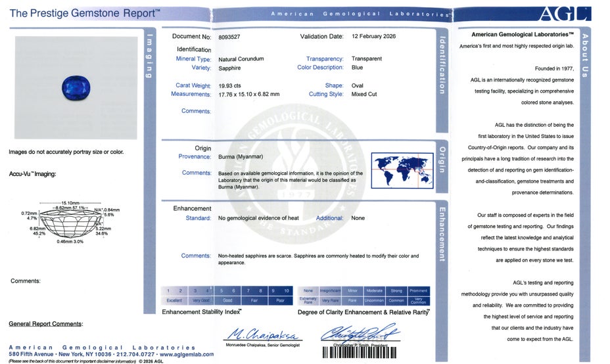This screenshot has height=364, width=610.
Task: Click the world map origin graphic
Action: tap(402, 170)
